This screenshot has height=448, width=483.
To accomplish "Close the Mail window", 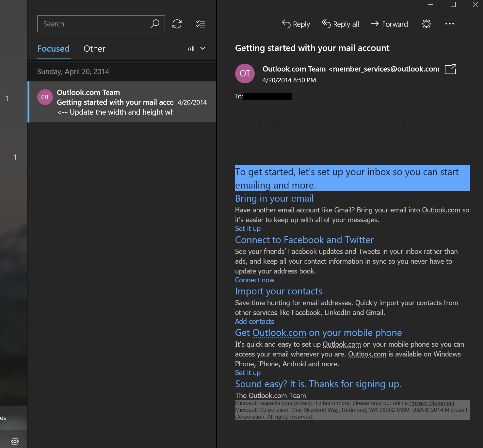I will tap(475, 5).
